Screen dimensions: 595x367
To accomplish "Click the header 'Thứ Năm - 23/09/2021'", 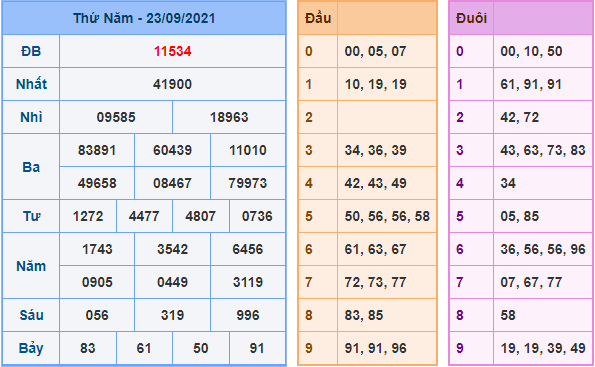I will tap(144, 18).
